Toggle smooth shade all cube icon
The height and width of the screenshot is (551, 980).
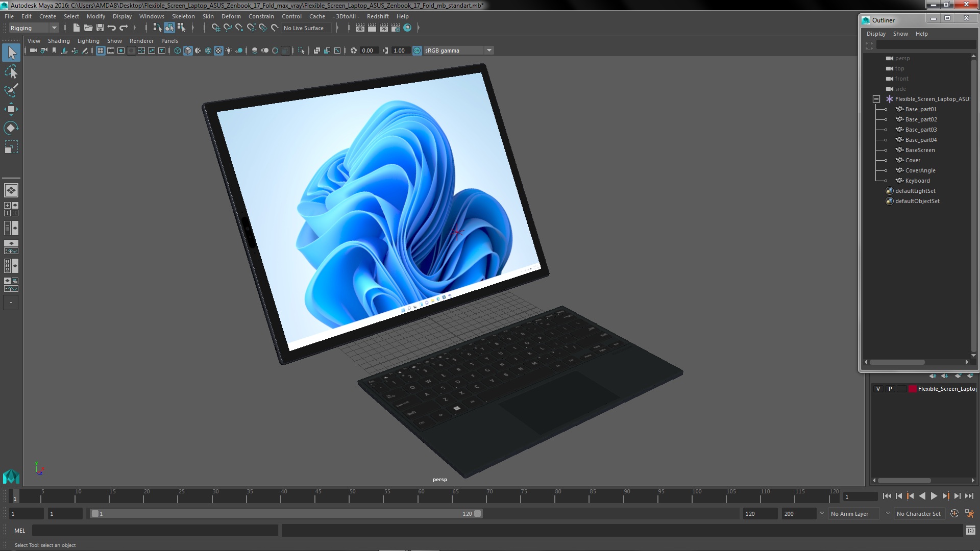pos(188,51)
